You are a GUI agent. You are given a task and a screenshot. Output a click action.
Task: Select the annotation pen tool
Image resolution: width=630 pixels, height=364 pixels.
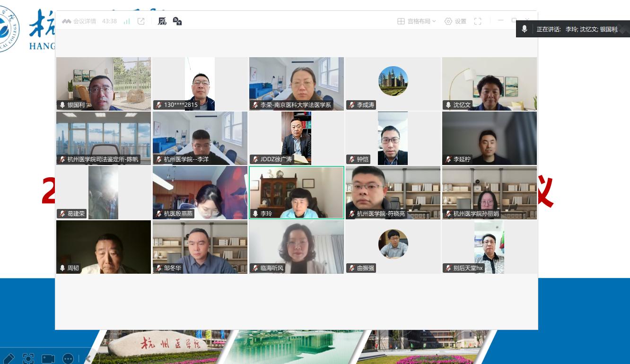9,358
